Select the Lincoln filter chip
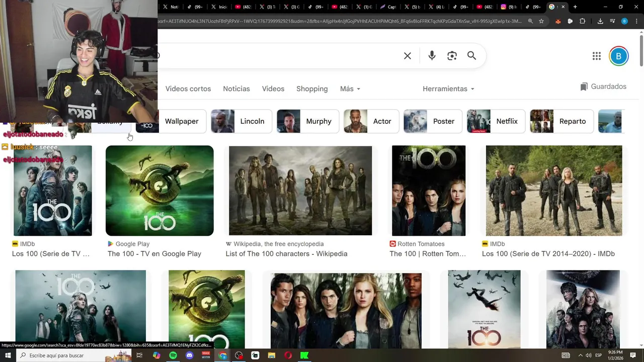The image size is (644, 362). (242, 121)
